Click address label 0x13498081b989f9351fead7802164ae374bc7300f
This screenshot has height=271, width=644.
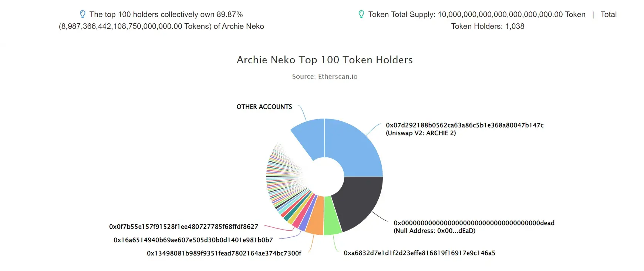point(224,253)
